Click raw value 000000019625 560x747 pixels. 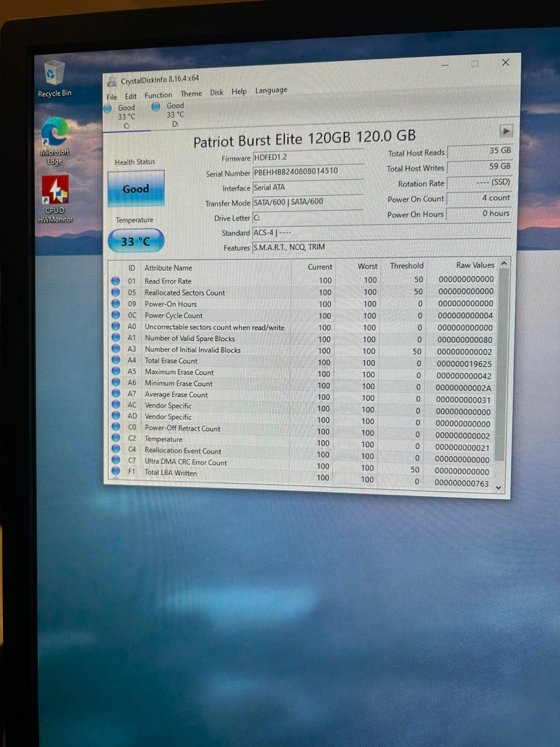point(464,364)
